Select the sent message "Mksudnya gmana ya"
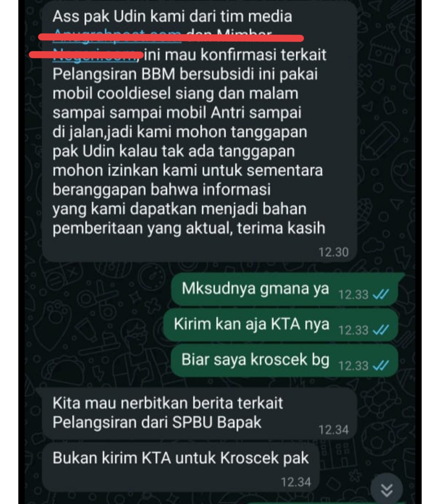Screen dimensions: 440x504 (x=284, y=290)
